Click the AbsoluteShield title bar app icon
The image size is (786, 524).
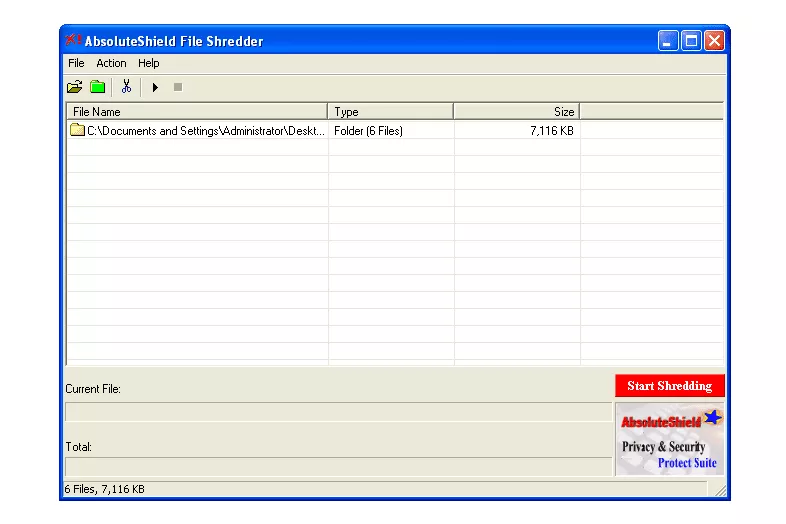73,40
